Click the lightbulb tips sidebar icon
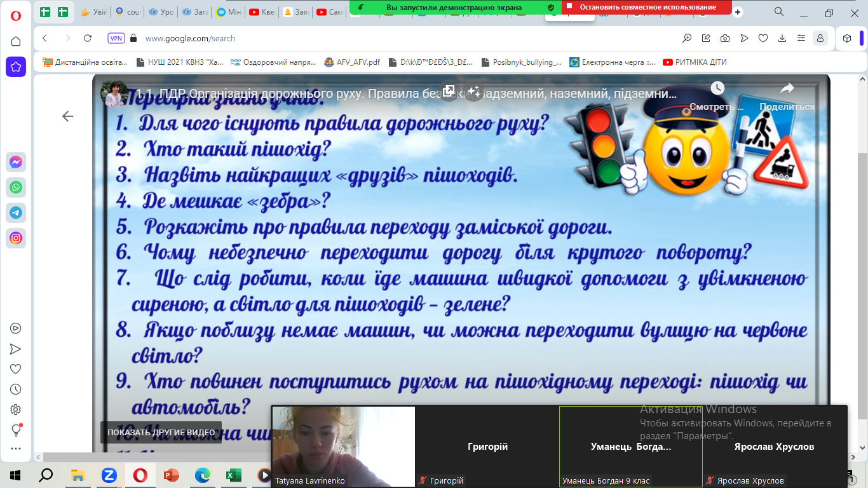Viewport: 868px width, 488px height. tap(16, 430)
